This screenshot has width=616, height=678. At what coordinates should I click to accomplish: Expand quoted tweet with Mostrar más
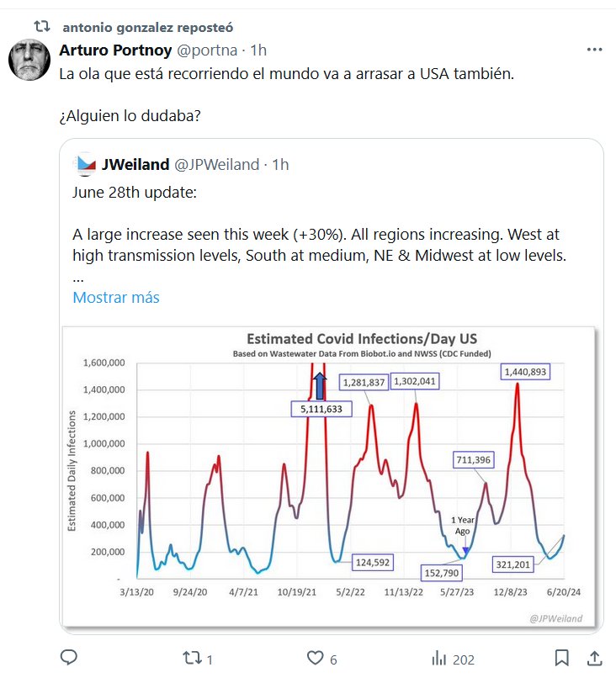[116, 297]
